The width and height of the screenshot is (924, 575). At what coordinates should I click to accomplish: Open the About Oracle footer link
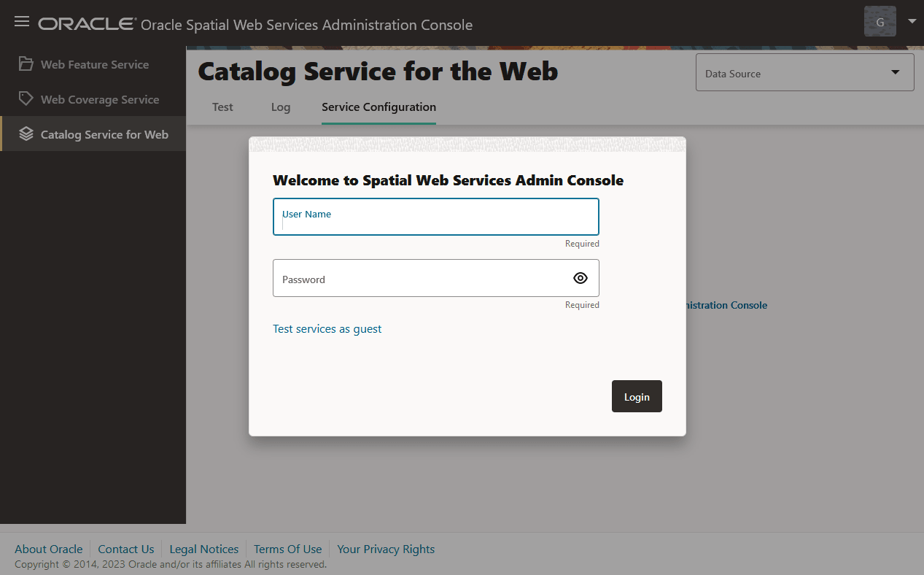click(49, 549)
